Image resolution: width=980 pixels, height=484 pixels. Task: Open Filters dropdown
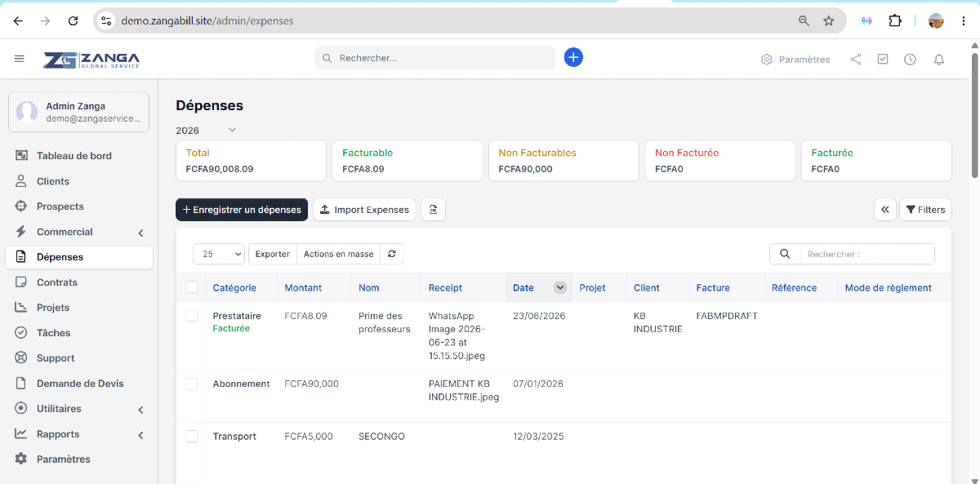click(x=925, y=210)
